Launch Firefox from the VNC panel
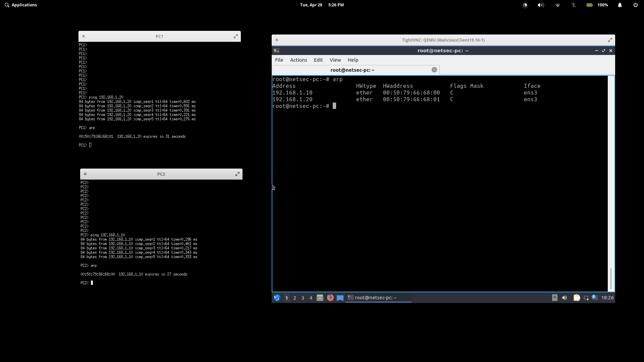 (330, 298)
